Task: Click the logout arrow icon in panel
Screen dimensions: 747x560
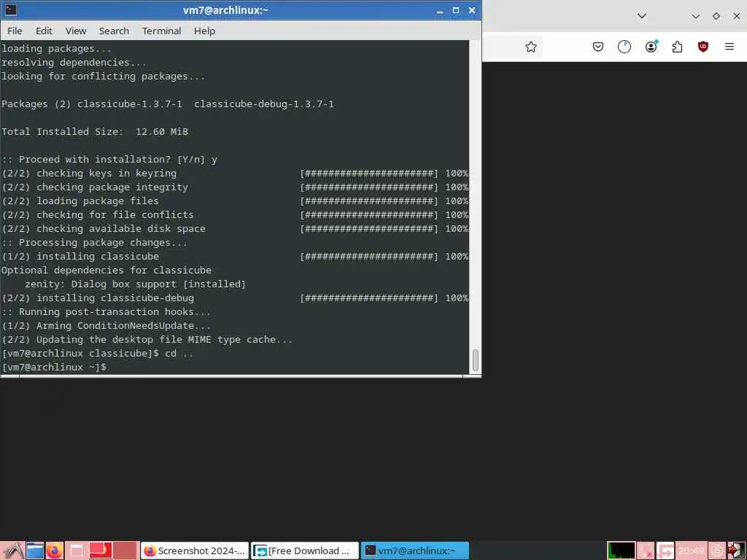Action: 736,551
